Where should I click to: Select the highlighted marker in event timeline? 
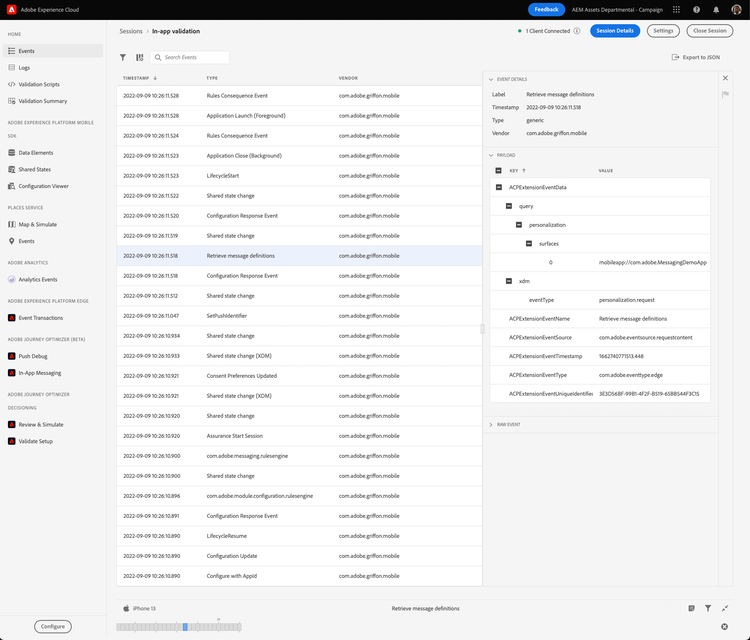(x=185, y=627)
